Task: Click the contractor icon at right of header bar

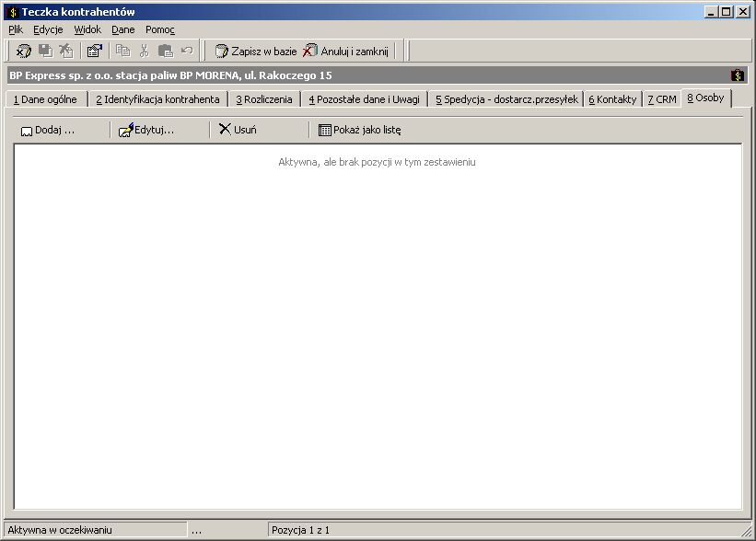Action: pyautogui.click(x=738, y=75)
